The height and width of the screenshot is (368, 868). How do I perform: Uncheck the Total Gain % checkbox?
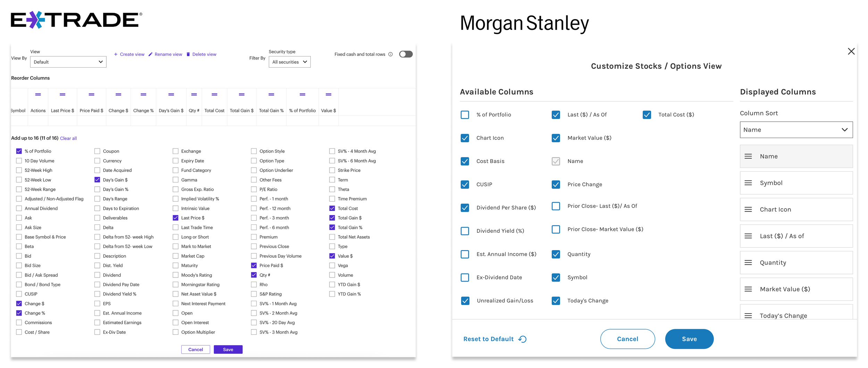click(332, 228)
